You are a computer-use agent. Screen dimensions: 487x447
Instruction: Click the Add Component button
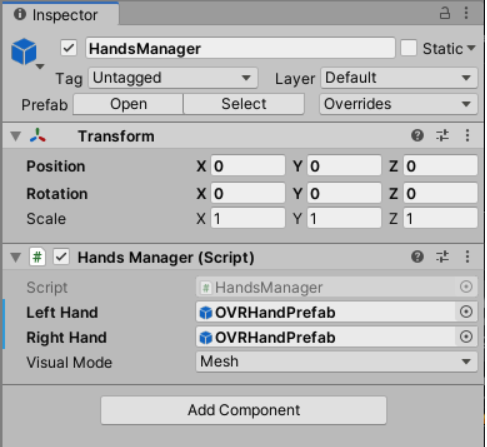[x=244, y=410]
